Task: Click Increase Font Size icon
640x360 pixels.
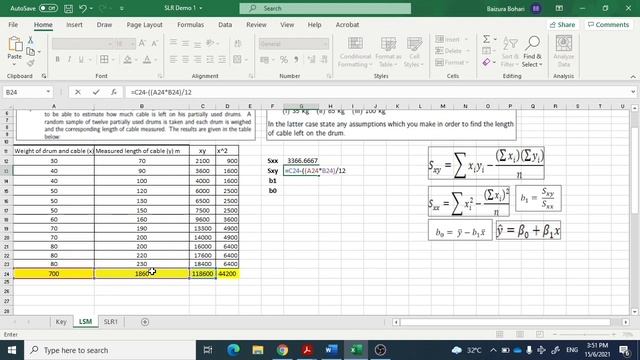Action: [x=142, y=43]
